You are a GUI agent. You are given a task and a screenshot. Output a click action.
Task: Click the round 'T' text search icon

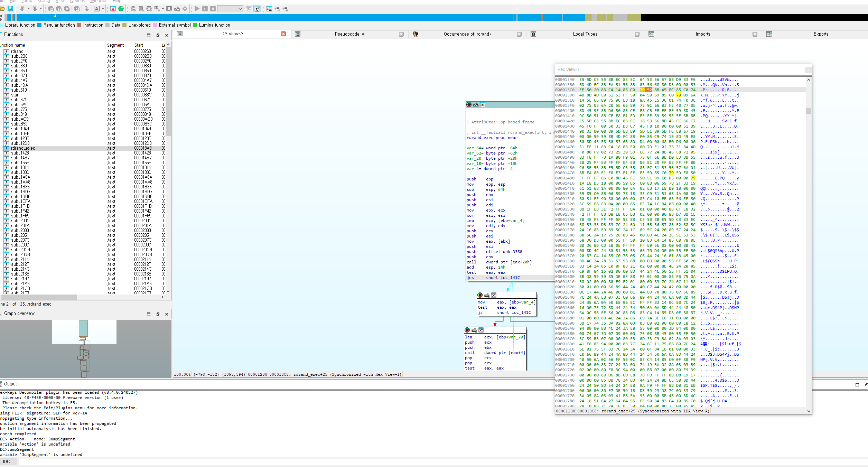tap(59, 9)
